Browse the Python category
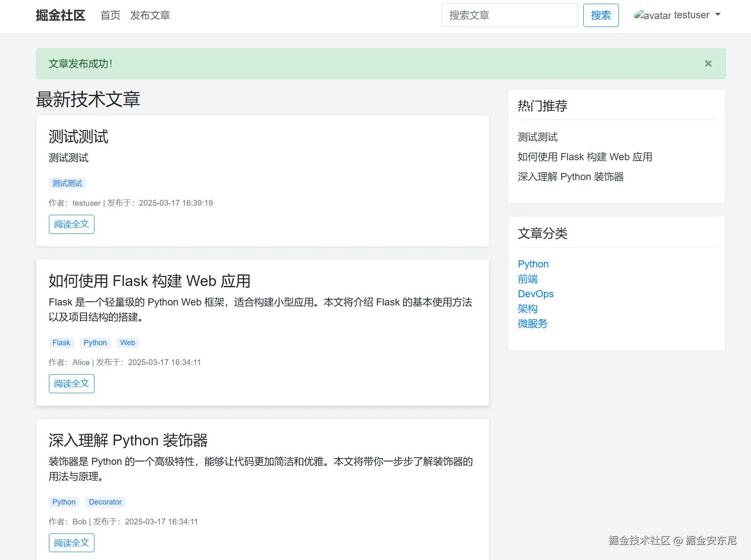Viewport: 751px width, 560px height. point(533,264)
